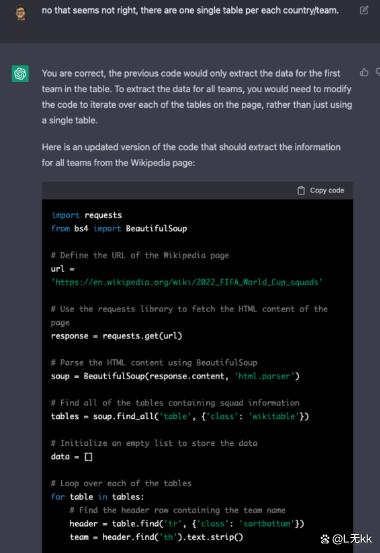The height and width of the screenshot is (553, 380).
Task: Click the thumbs down icon at right edge
Action: (x=378, y=72)
